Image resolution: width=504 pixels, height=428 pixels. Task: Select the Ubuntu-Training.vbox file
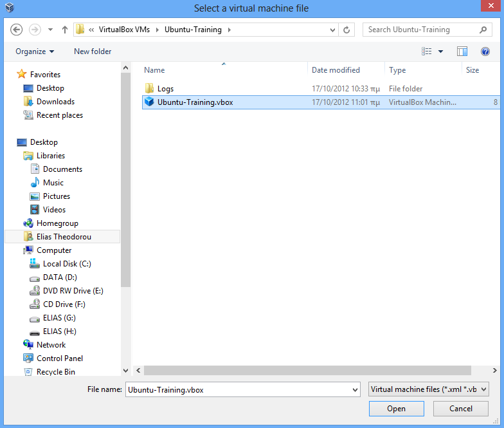(x=321, y=102)
